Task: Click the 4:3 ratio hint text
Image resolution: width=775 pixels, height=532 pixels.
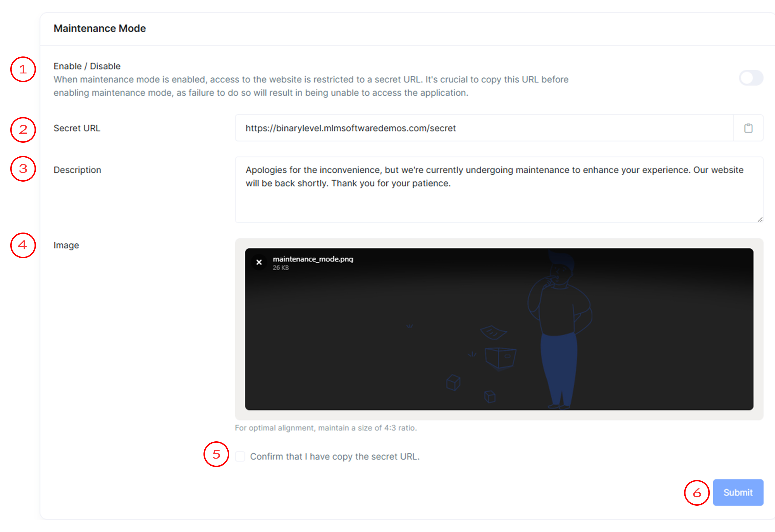Action: [325, 428]
